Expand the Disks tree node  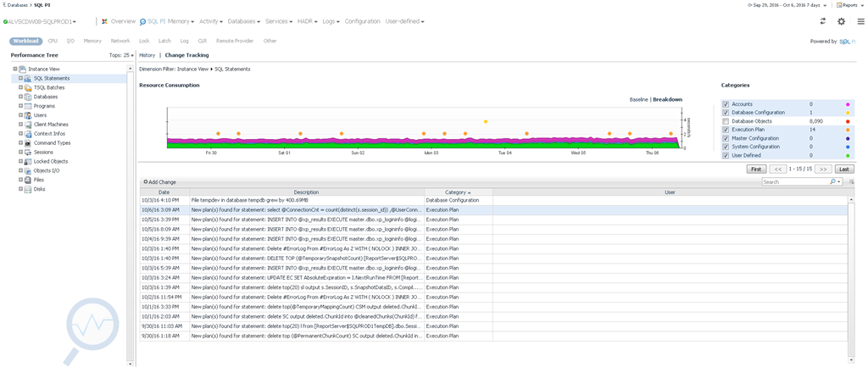pos(20,189)
